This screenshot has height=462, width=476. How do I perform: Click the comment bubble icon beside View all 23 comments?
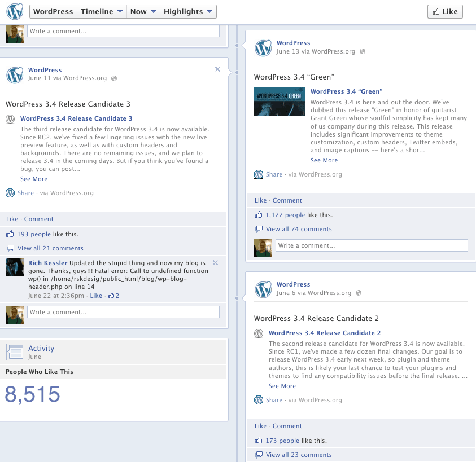click(x=259, y=455)
